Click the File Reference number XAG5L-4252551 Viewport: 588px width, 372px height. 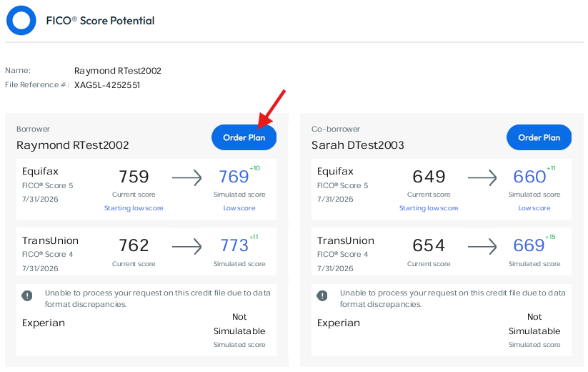(x=107, y=85)
